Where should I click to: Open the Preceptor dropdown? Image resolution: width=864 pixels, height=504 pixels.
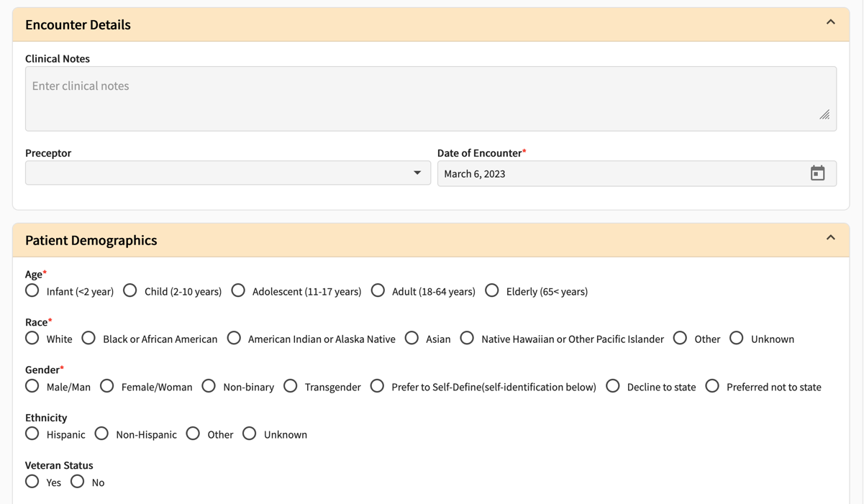pos(417,173)
